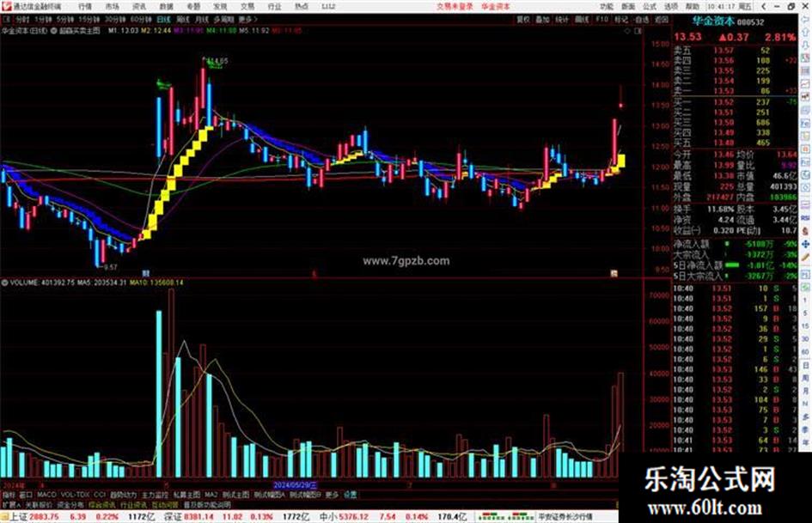Click the main chart indicator settings icon

pyautogui.click(x=53, y=31)
